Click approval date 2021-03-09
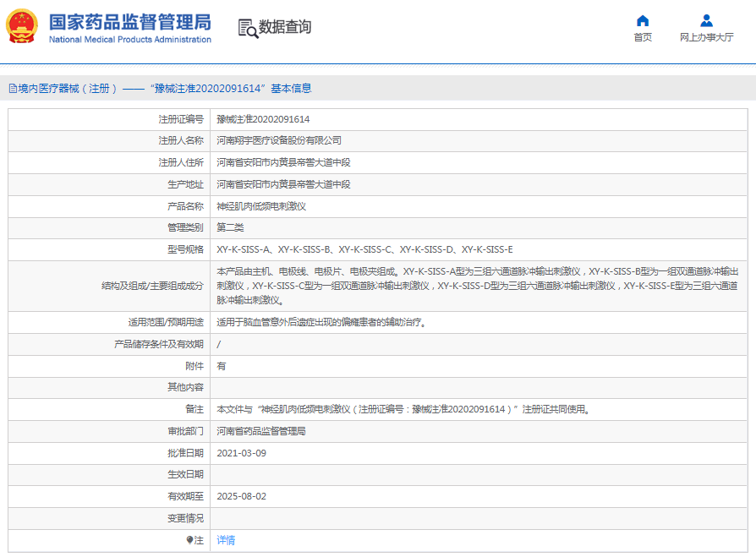756x557 pixels. click(242, 453)
